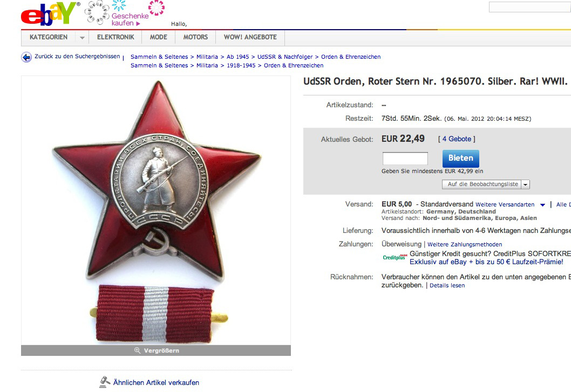Image resolution: width=571 pixels, height=392 pixels.
Task: Add item via Auf die Beobachtungsliste button
Action: click(482, 184)
